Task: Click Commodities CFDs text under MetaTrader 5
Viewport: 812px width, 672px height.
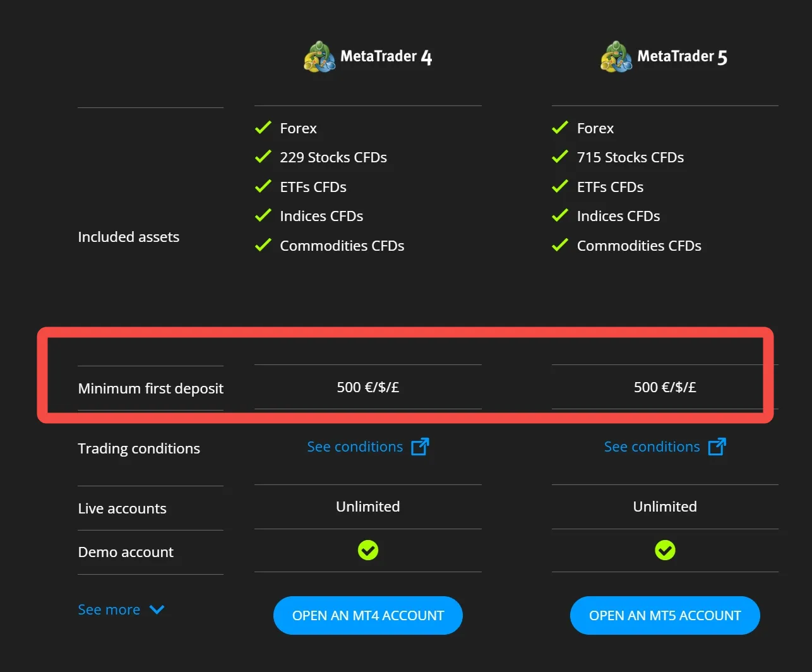Action: point(640,246)
